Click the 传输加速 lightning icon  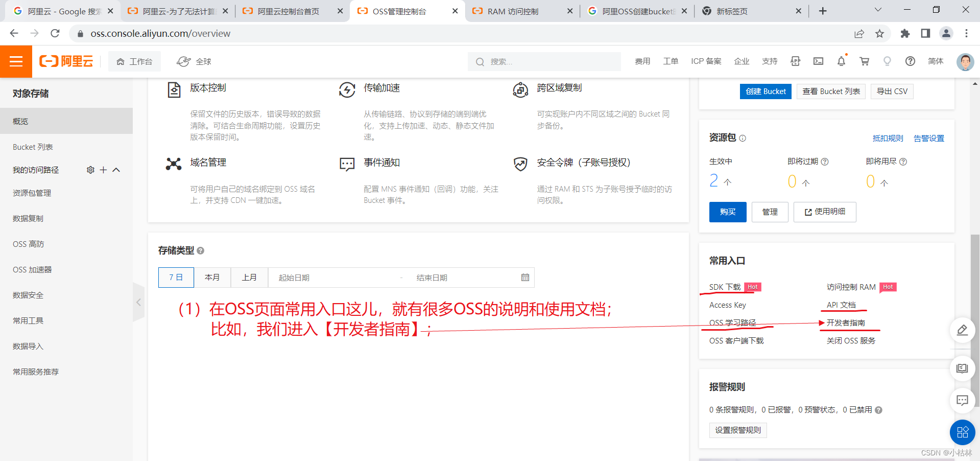click(347, 90)
